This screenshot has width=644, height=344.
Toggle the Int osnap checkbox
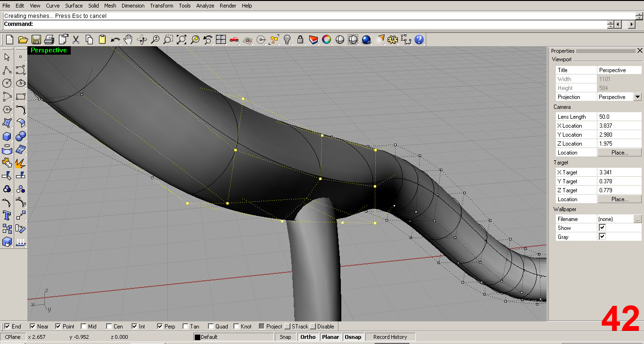pos(134,326)
